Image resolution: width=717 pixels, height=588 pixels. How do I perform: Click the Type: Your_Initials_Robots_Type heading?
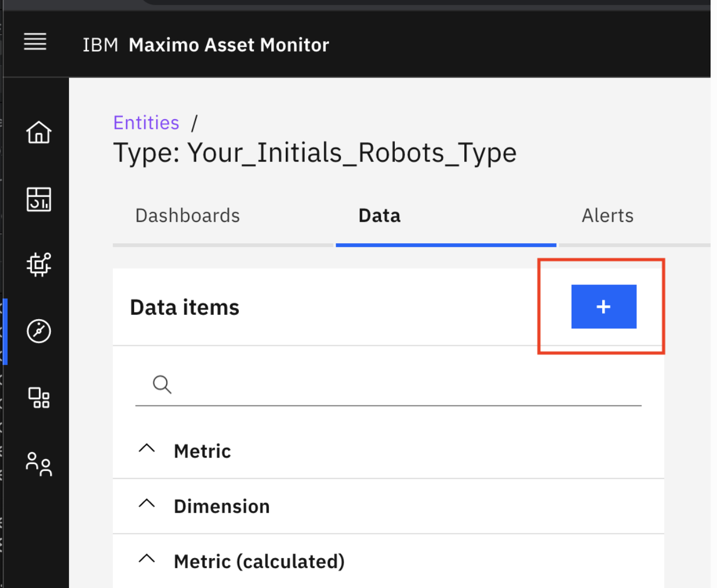point(315,153)
